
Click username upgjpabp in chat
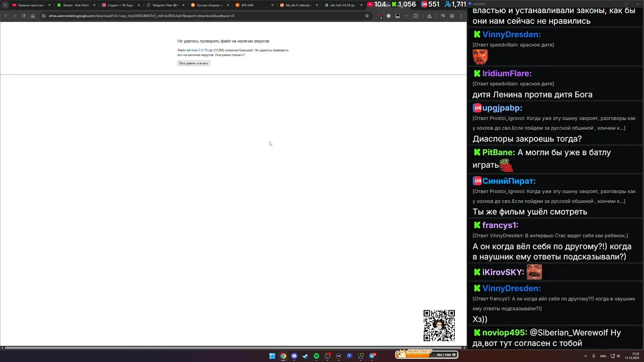point(502,108)
